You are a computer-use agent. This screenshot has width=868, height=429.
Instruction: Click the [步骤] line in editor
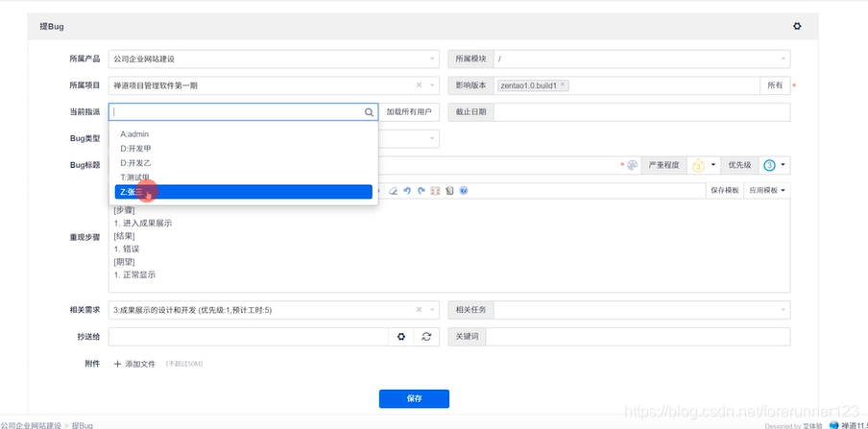(125, 211)
